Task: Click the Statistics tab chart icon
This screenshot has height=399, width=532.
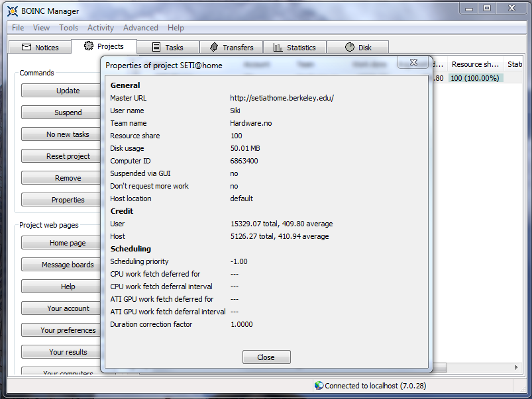Action: 278,47
